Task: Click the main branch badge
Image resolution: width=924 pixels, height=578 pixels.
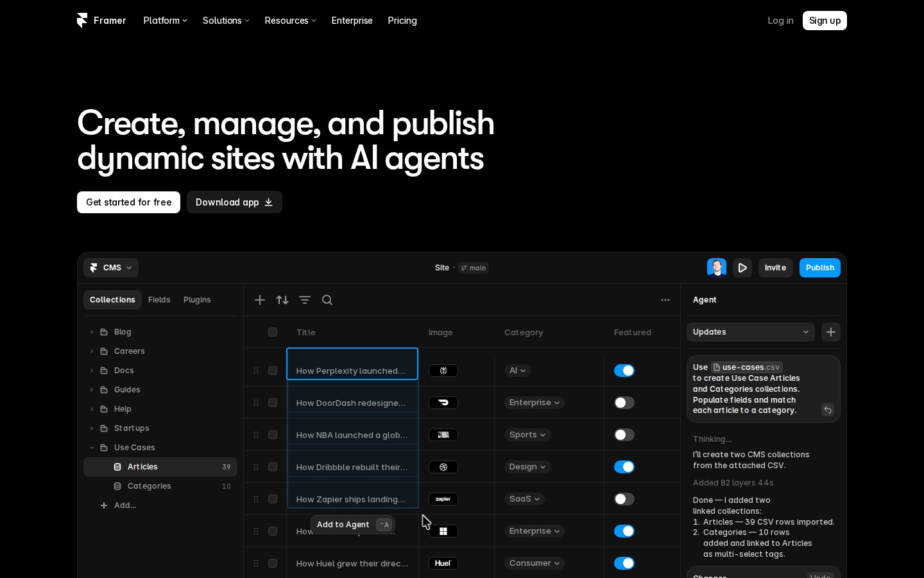Action: (474, 268)
